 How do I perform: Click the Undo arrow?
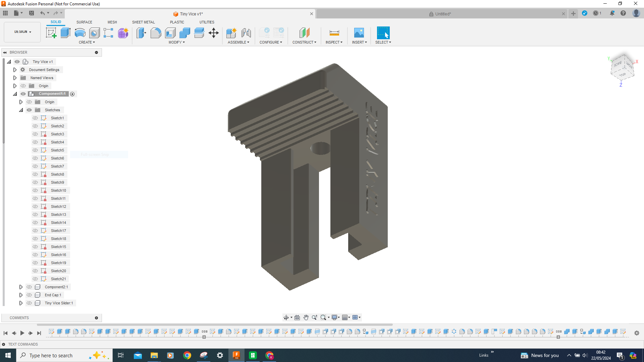click(43, 13)
